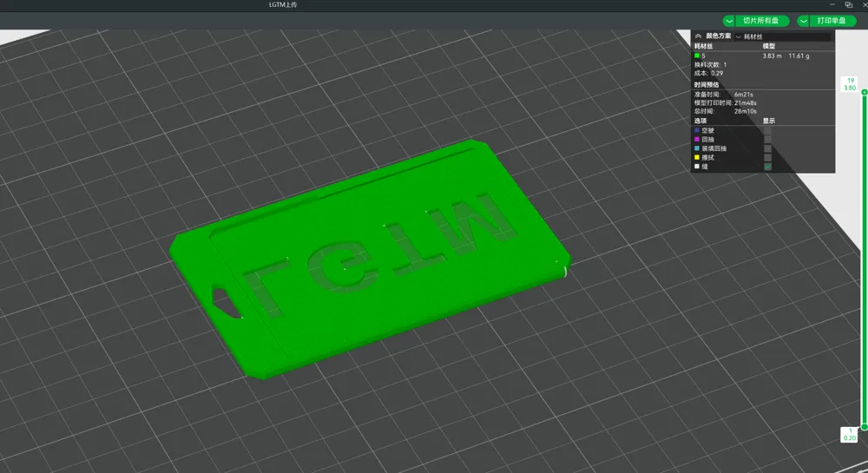The width and height of the screenshot is (868, 473).
Task: Open dropdown arrow beside 切片所有盘
Action: (728, 21)
